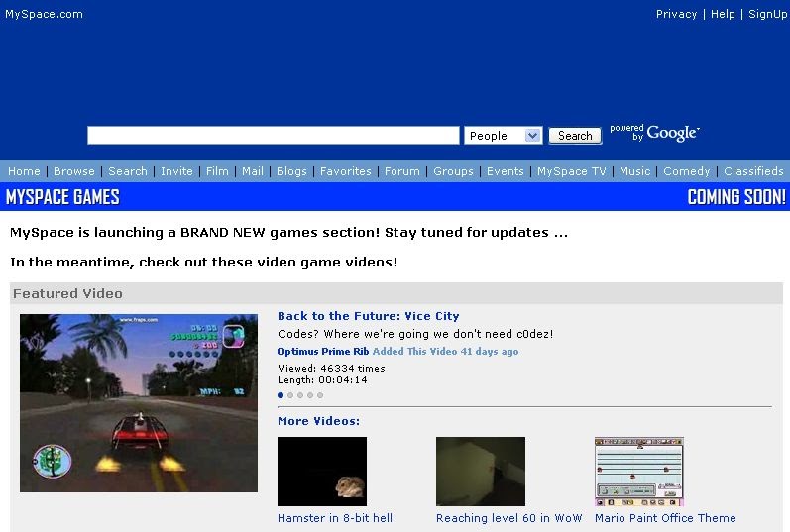Open Search in navigation bar
This screenshot has width=790, height=532.
(128, 171)
